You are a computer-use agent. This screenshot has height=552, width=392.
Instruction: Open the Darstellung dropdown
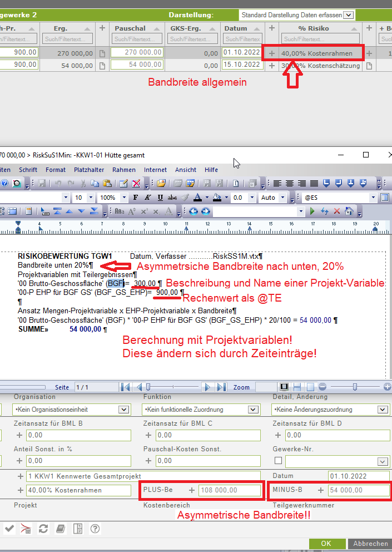(348, 15)
